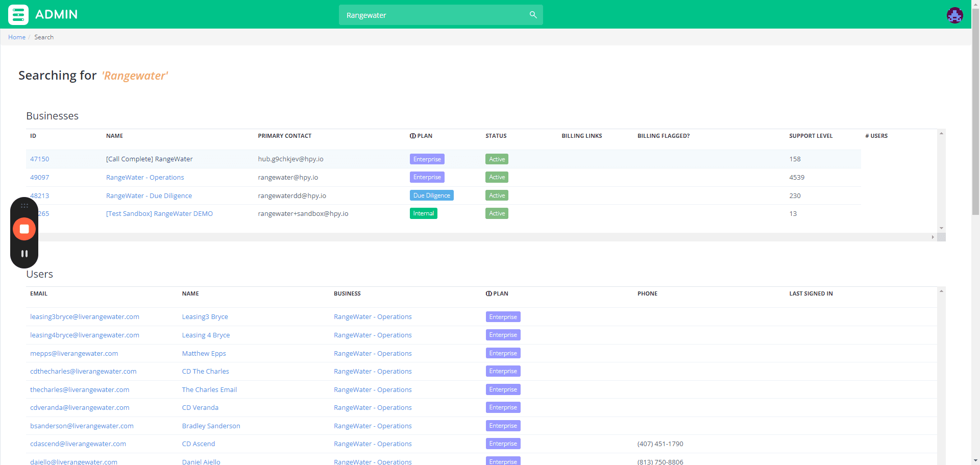Click Businesses table scroll up arrow
The height and width of the screenshot is (465, 980).
(941, 133)
